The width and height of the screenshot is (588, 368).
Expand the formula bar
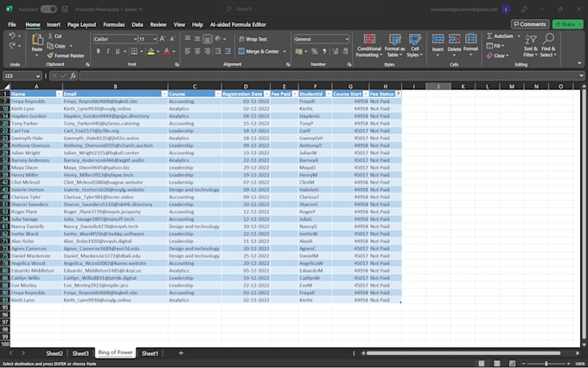point(581,76)
